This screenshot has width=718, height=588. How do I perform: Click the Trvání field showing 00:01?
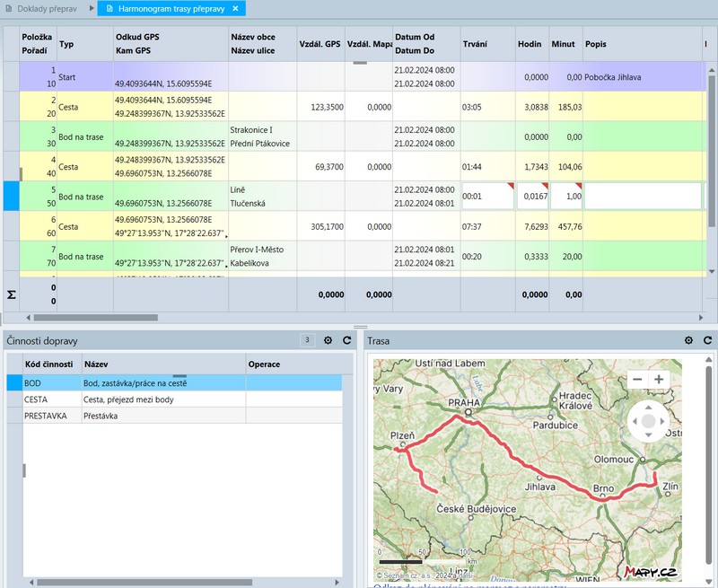click(x=486, y=196)
